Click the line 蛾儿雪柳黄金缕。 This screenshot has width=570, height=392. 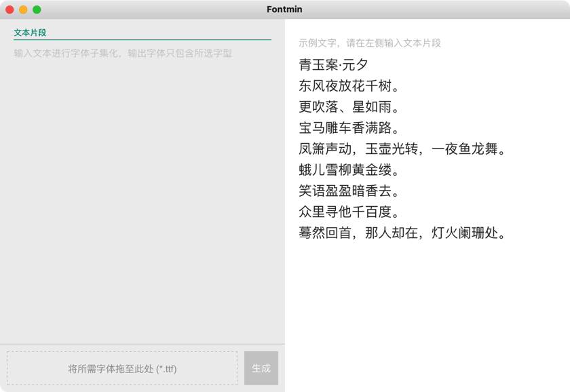tap(349, 170)
